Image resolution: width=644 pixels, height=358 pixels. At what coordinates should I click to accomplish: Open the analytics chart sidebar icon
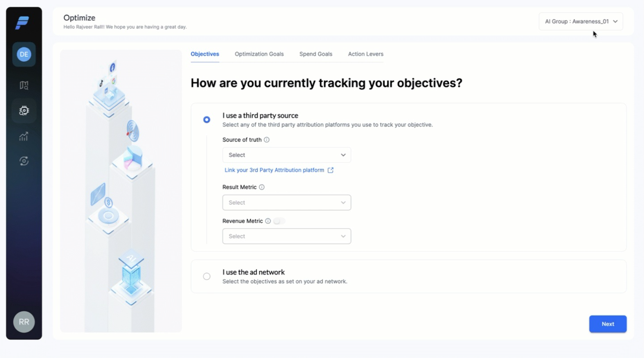tap(24, 136)
